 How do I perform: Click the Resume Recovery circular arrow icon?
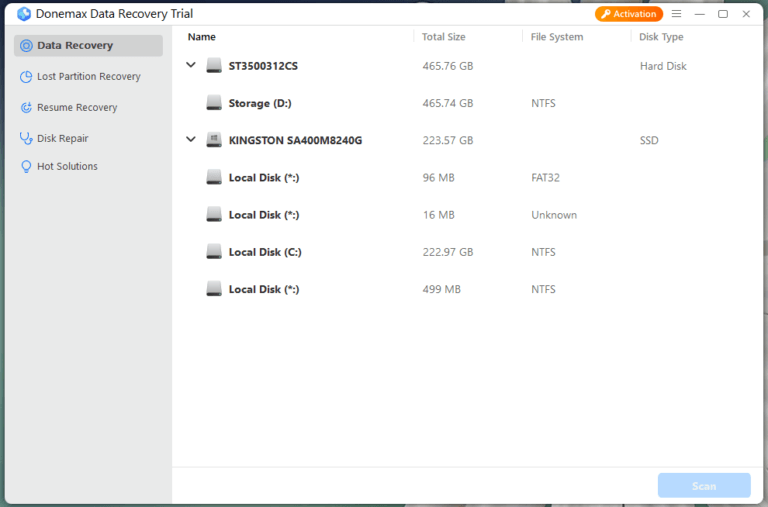pos(26,107)
